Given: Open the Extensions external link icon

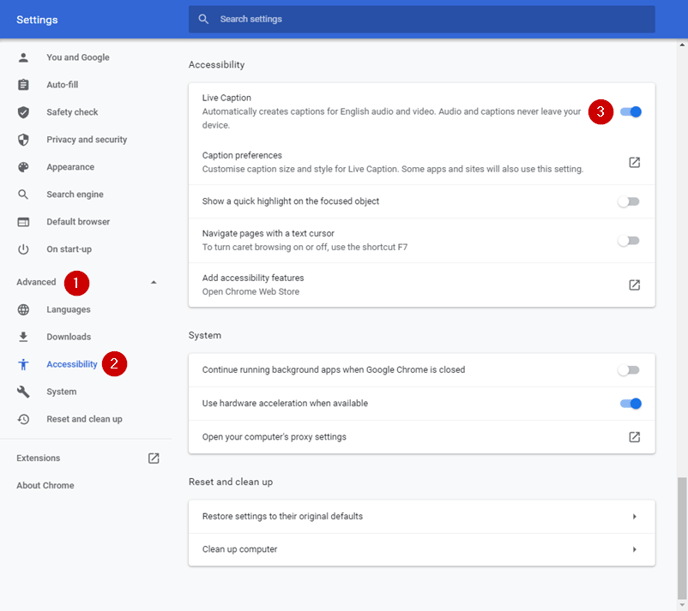Looking at the screenshot, I should click(x=154, y=458).
